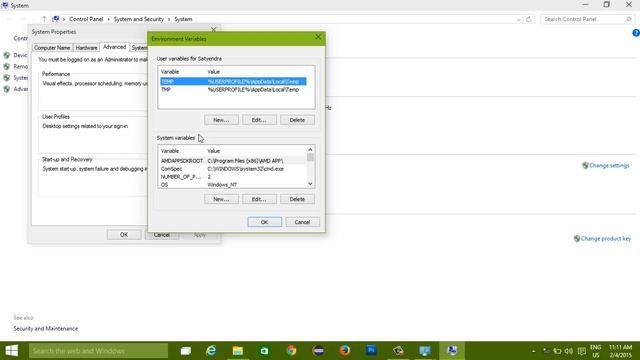The height and width of the screenshot is (360, 640).
Task: Select the OS system variable row
Action: pyautogui.click(x=233, y=184)
